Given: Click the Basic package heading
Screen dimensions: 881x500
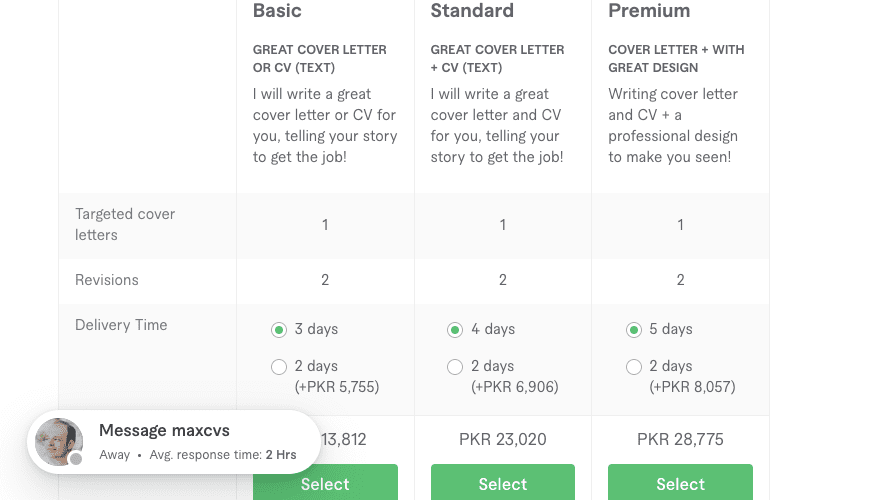Looking at the screenshot, I should [277, 11].
